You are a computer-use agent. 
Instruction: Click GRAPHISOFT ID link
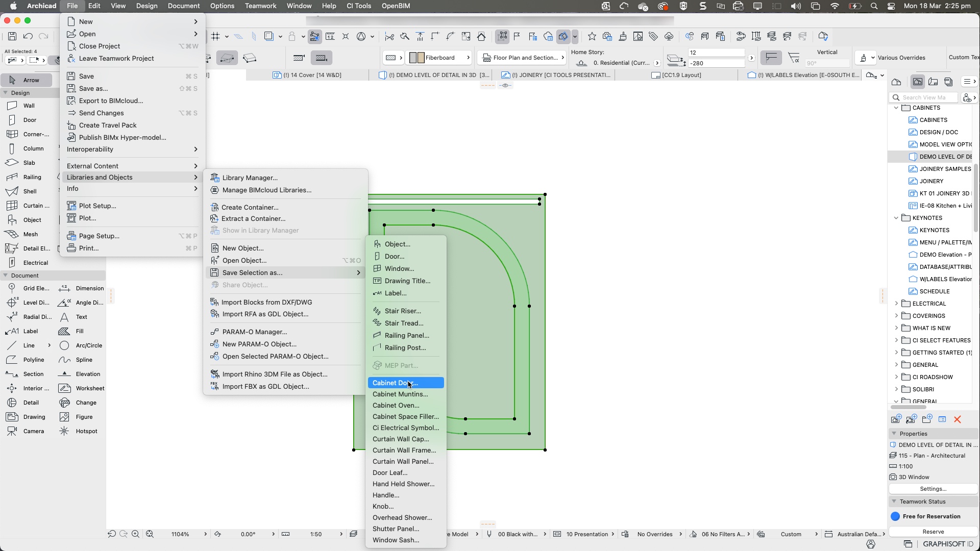pyautogui.click(x=948, y=544)
